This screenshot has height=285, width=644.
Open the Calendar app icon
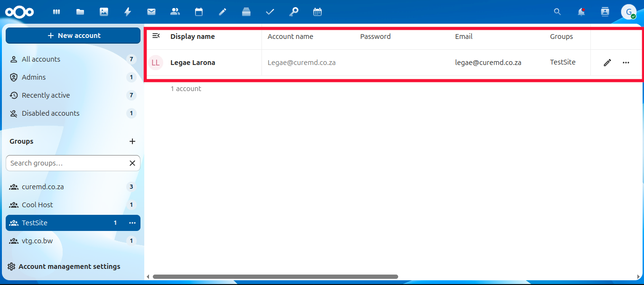click(199, 12)
